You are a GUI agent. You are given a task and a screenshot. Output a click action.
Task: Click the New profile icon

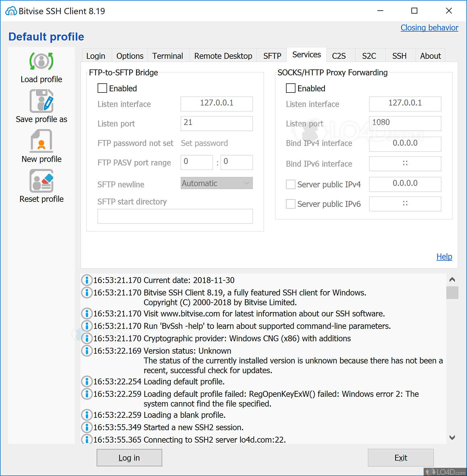click(41, 141)
